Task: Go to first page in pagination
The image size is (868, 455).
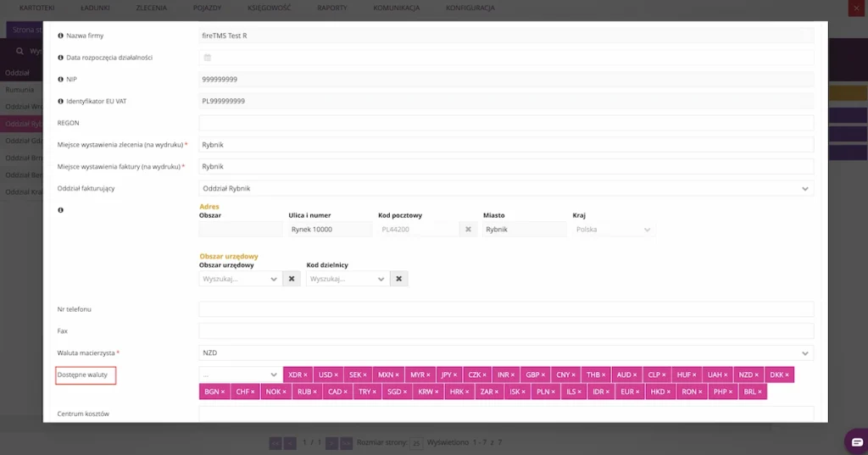Action: 275,443
